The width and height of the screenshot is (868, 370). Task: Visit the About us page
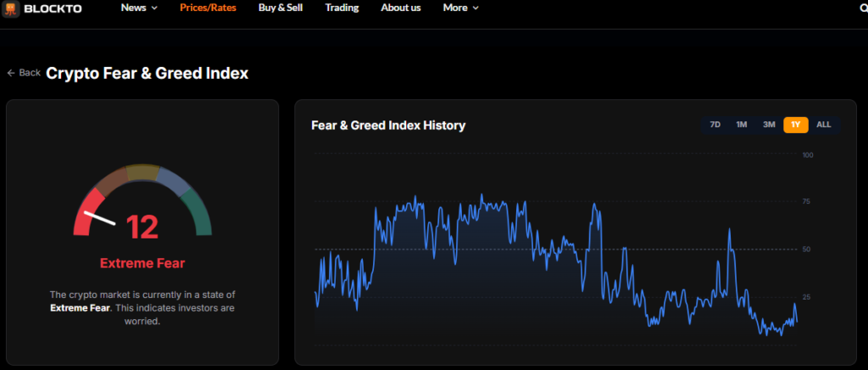coord(400,8)
